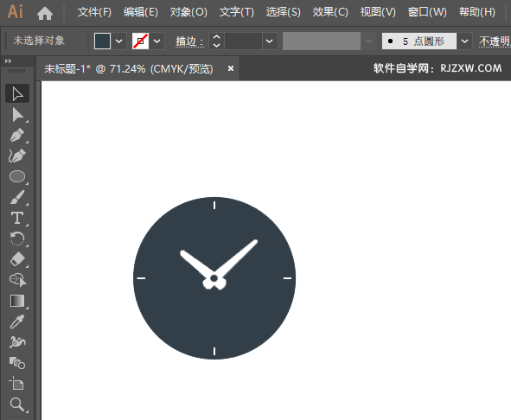Open the 效果(C) menu

330,12
